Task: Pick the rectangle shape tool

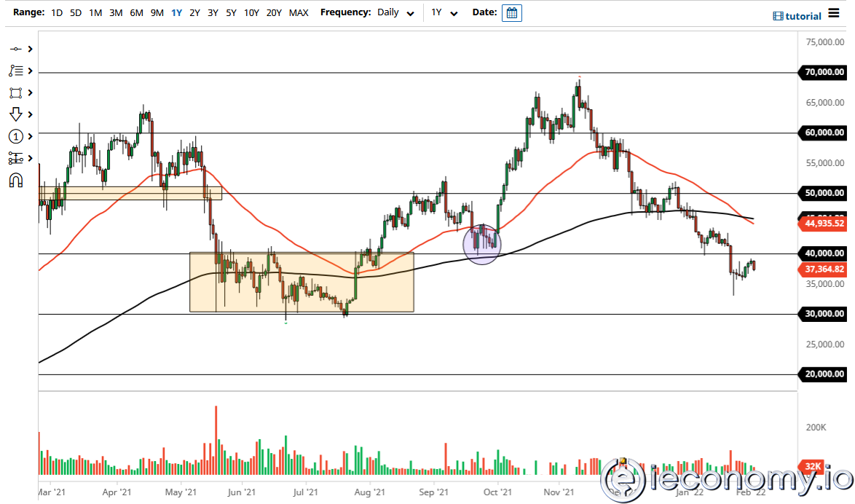Action: pos(16,92)
